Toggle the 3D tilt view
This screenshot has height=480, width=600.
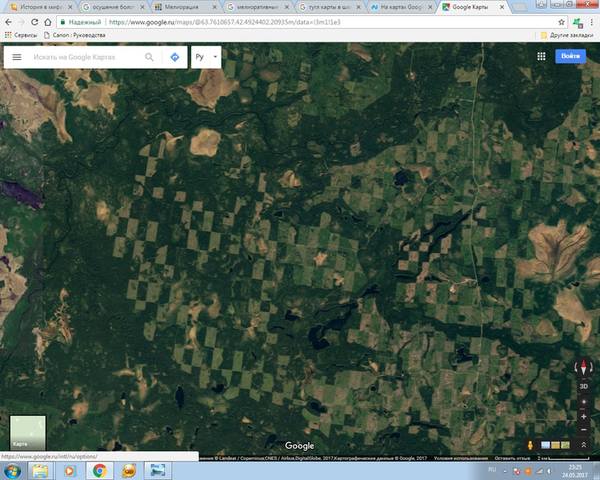click(584, 385)
